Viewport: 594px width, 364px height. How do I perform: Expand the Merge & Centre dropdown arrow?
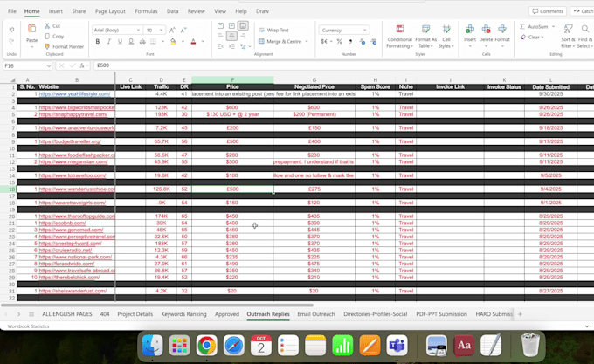pyautogui.click(x=307, y=42)
